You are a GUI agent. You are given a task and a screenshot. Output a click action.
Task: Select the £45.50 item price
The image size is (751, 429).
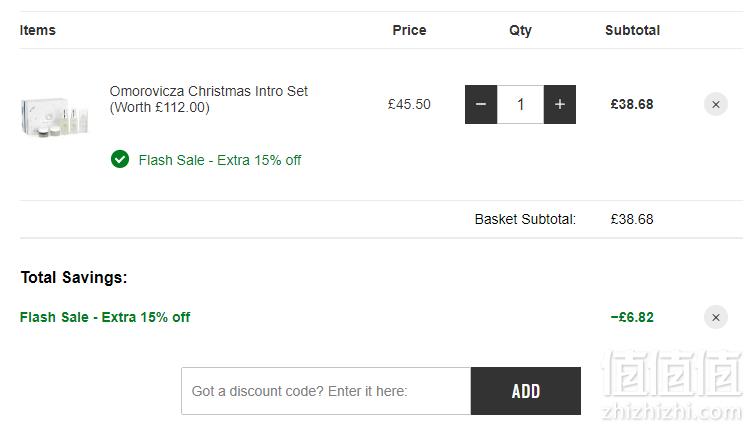[409, 104]
